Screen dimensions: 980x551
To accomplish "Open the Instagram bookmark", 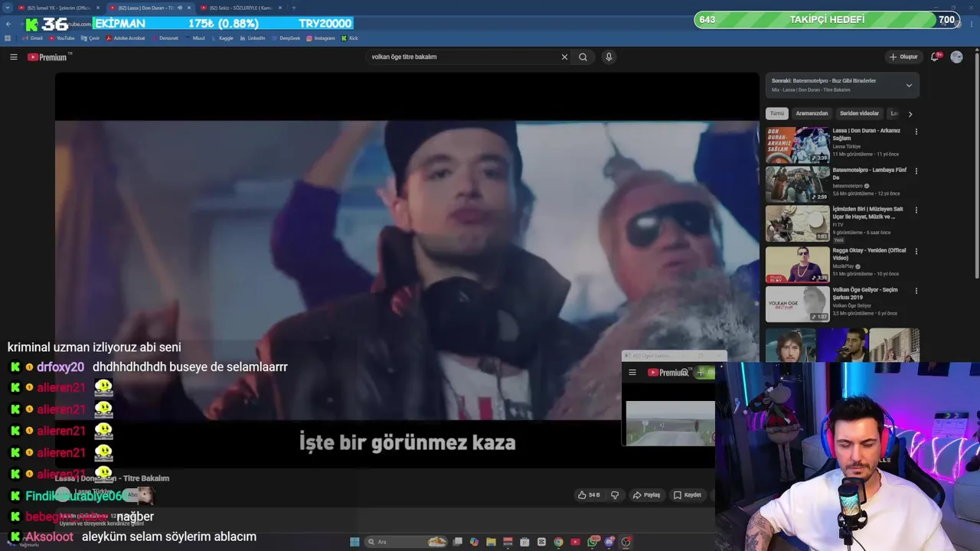I will click(320, 37).
